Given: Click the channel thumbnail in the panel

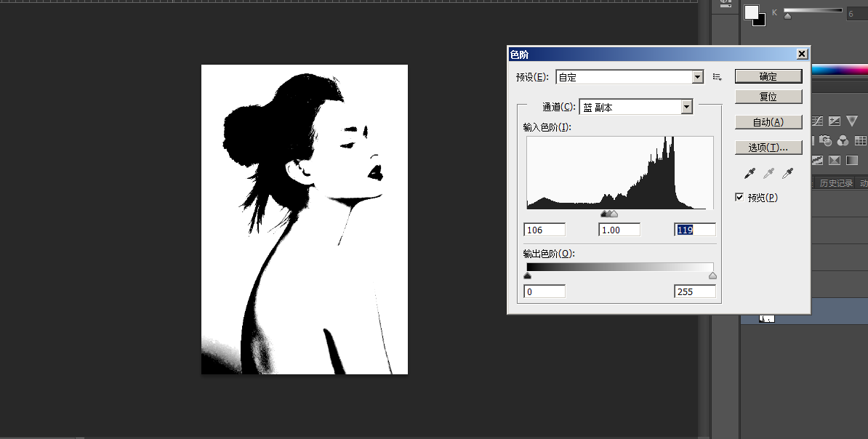Looking at the screenshot, I should coord(767,319).
